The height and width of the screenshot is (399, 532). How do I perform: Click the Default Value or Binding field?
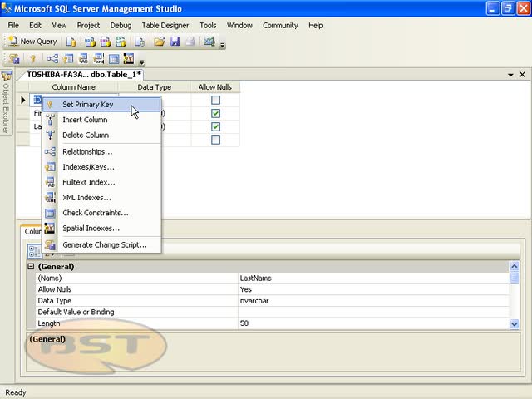373,313
